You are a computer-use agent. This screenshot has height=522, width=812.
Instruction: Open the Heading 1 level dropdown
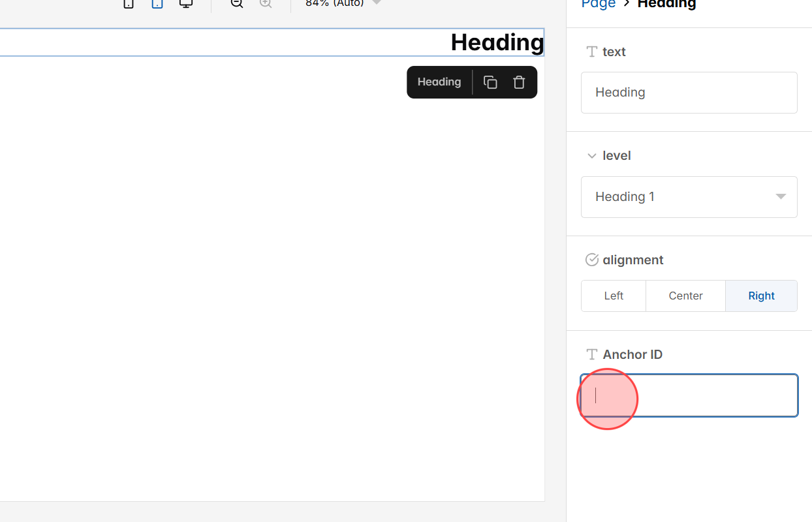pos(689,196)
